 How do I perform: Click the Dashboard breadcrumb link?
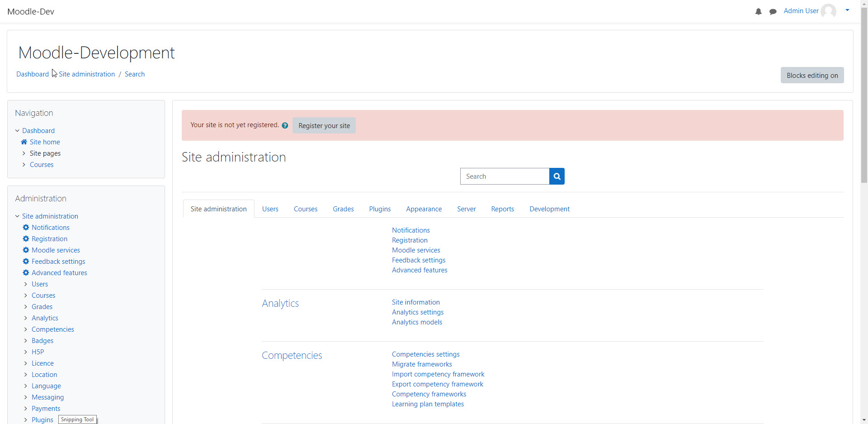pos(33,74)
